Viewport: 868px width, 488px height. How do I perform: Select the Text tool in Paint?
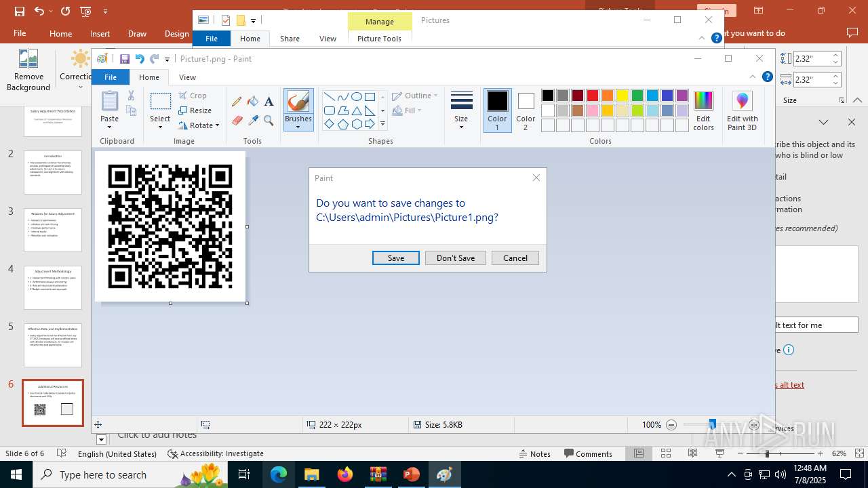point(269,102)
